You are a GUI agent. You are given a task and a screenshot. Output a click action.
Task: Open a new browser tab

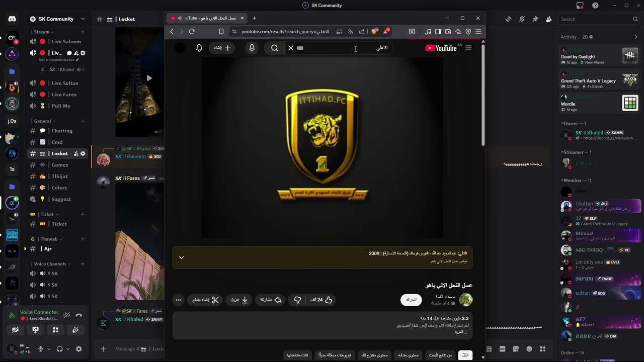tap(255, 18)
